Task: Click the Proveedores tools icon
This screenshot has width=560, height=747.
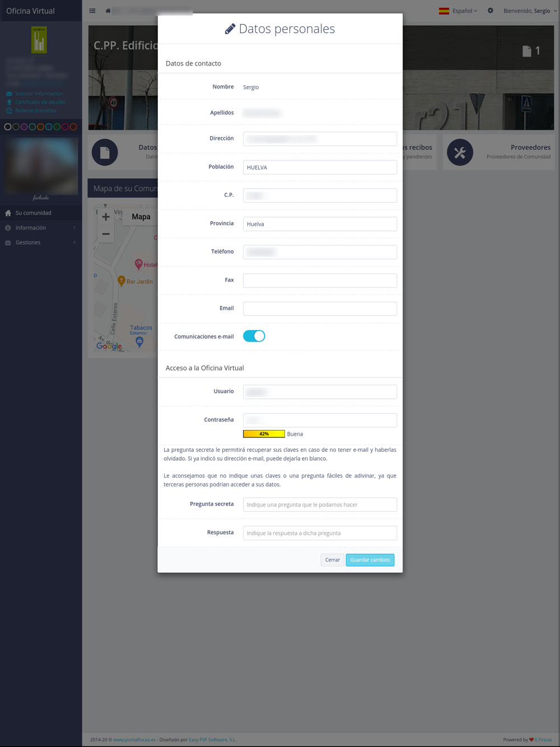Action: point(460,152)
